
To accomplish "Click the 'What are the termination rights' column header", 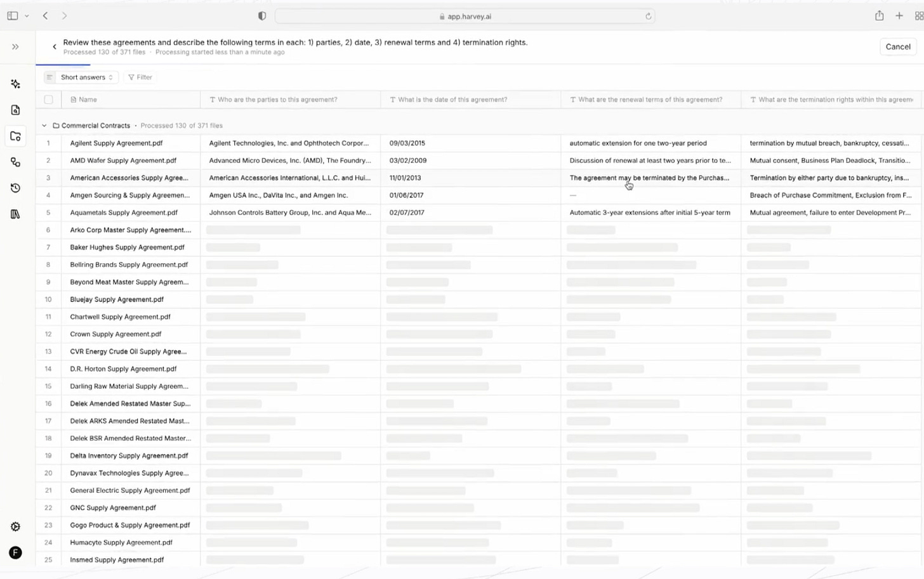I will [x=832, y=100].
